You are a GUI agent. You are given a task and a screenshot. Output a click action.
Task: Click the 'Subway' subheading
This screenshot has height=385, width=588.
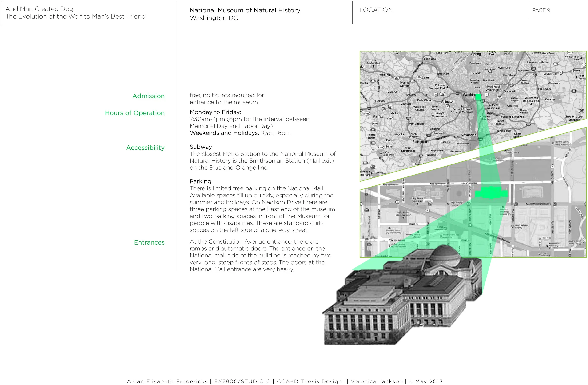tap(201, 147)
